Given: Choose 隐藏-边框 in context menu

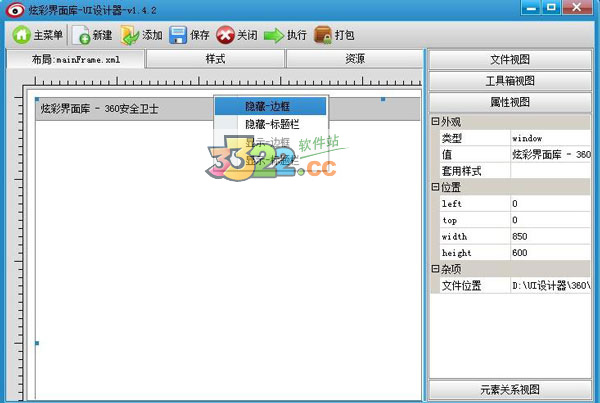Looking at the screenshot, I should pos(270,106).
